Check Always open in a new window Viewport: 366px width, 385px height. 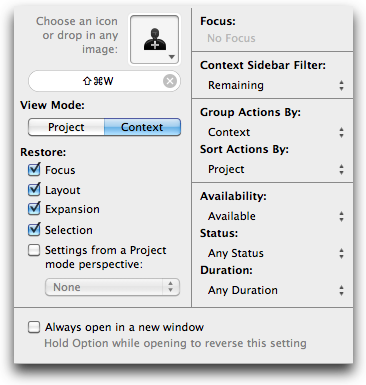[34, 327]
